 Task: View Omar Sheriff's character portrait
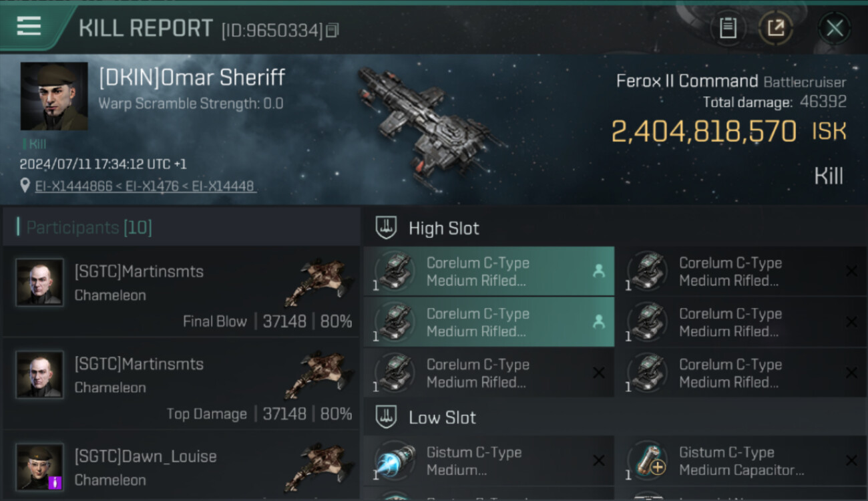pyautogui.click(x=54, y=96)
